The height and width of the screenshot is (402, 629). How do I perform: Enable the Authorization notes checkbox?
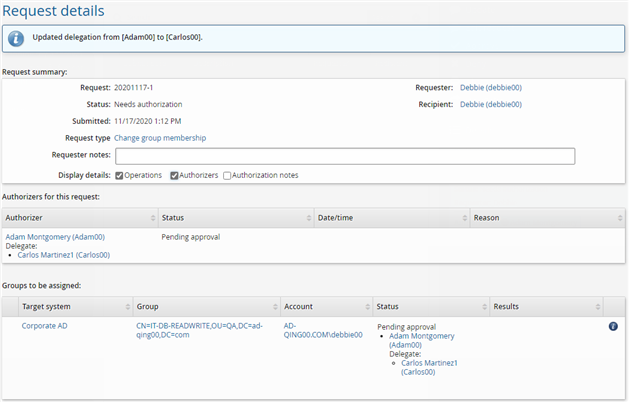click(x=228, y=176)
